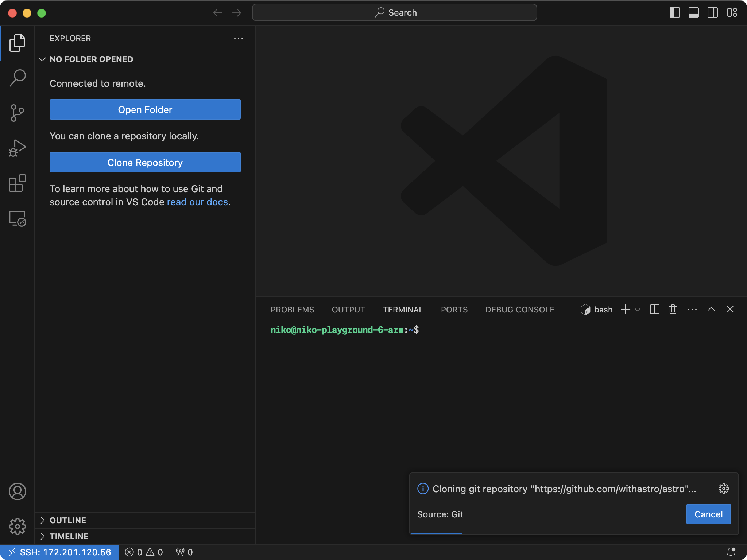
Task: Open notifications via the bell icon
Action: [x=731, y=552]
